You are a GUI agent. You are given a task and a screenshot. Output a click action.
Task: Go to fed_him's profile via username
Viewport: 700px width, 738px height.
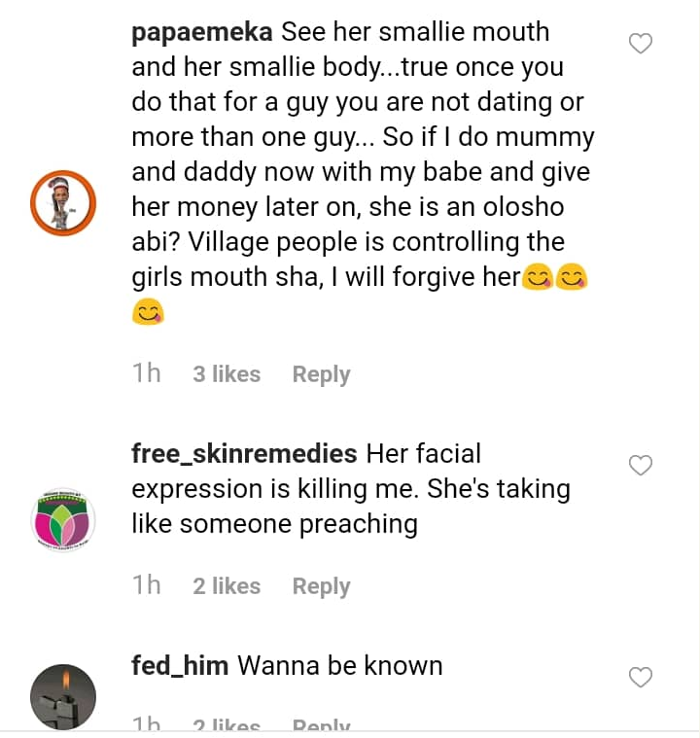click(180, 666)
